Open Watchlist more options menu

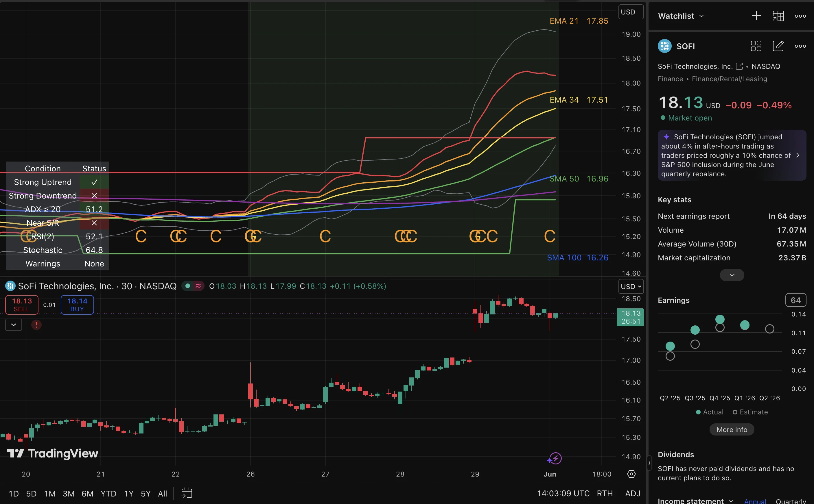coord(800,16)
